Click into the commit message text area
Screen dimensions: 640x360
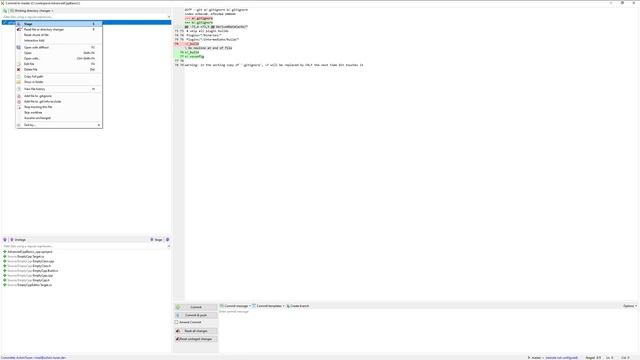428,331
